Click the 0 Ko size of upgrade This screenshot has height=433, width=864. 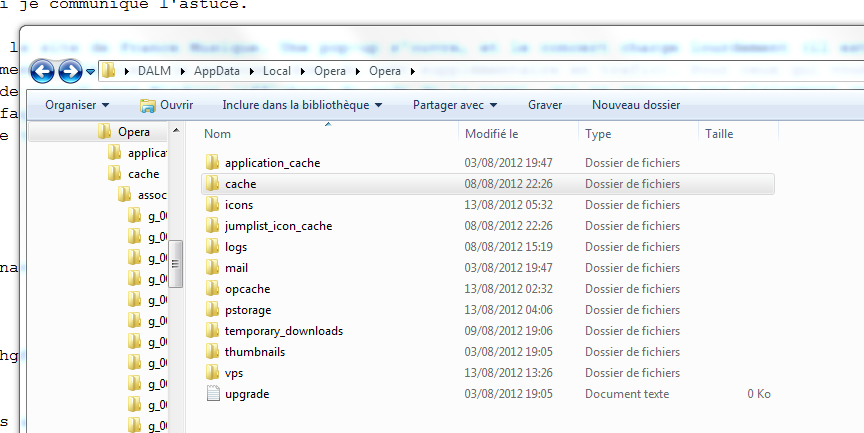[x=759, y=394]
